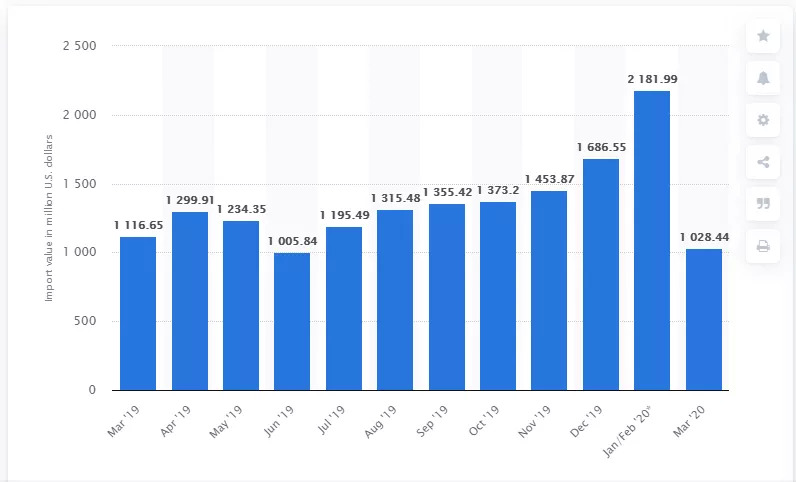Click the Apr '19 bar
Viewport: 796px width, 482px height.
pyautogui.click(x=190, y=301)
